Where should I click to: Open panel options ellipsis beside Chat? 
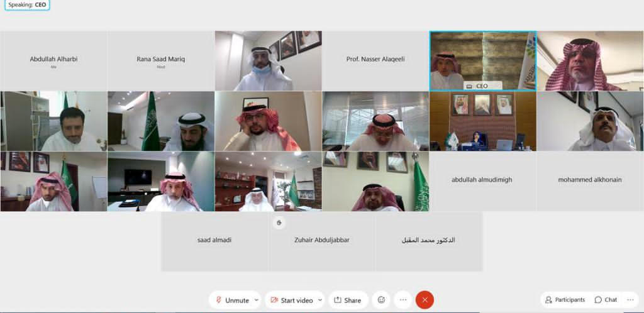coord(630,300)
